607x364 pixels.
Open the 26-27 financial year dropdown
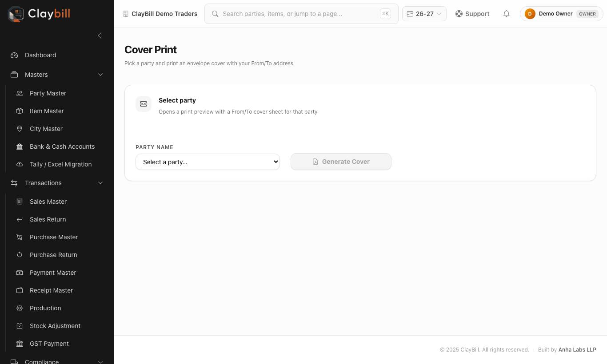424,14
